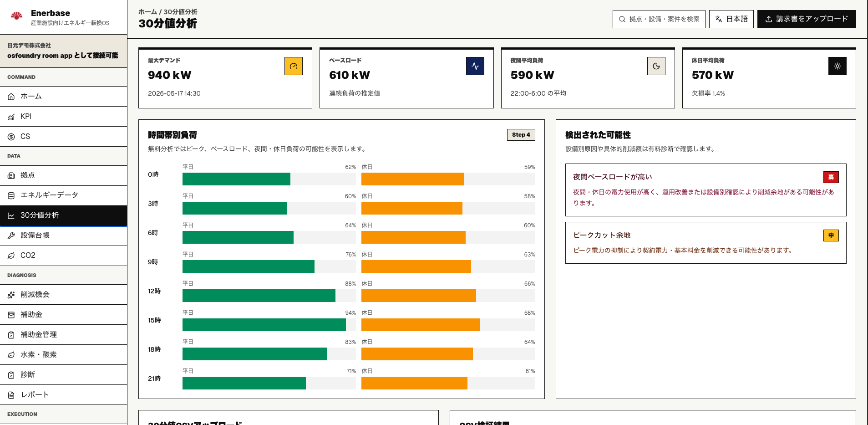Click the red 高 priority badge
Screen dimensions: 868x425
pyautogui.click(x=831, y=177)
